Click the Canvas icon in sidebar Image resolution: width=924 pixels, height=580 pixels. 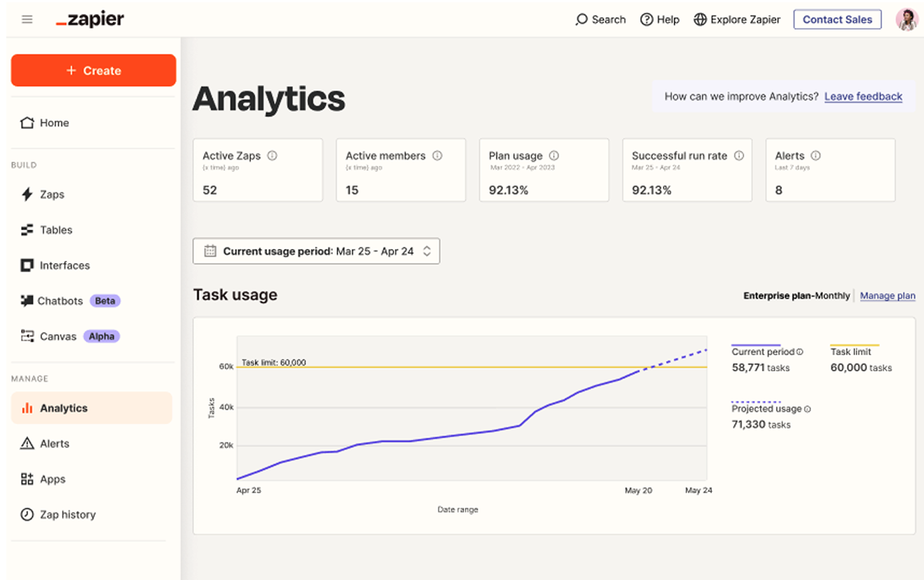(x=27, y=336)
